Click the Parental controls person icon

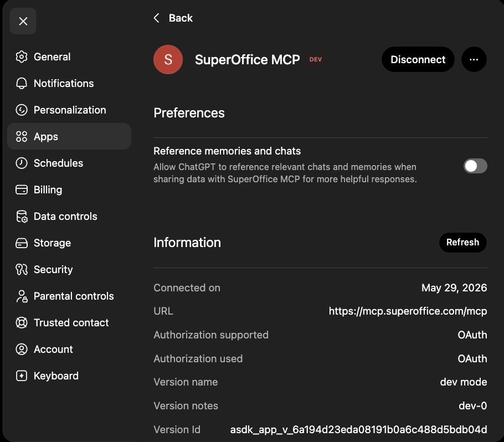point(22,296)
